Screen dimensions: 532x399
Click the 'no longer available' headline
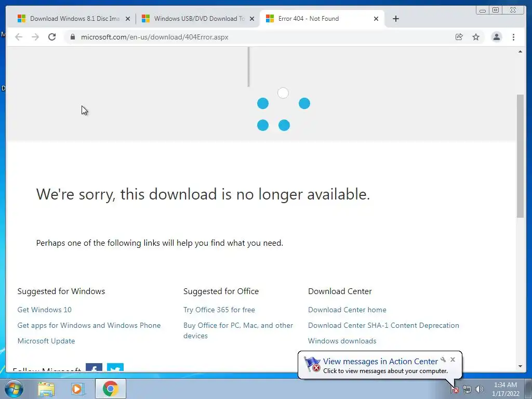(x=203, y=194)
